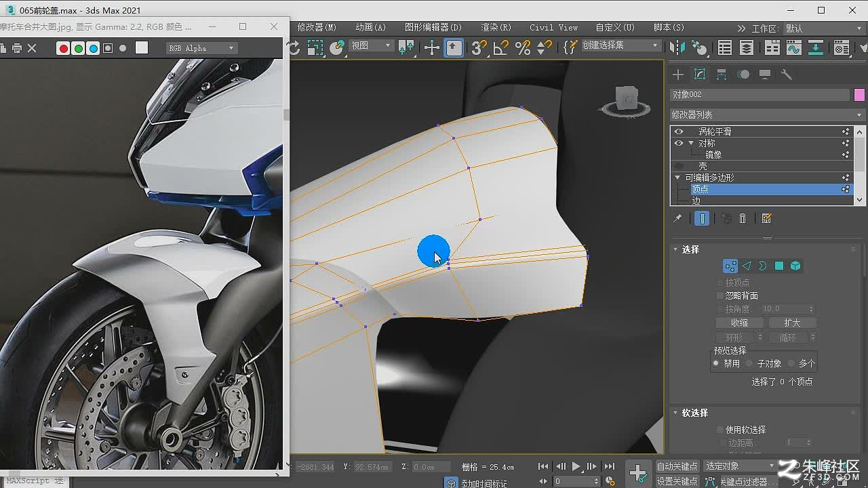Open the 修改器(M) menu
Image resolution: width=868 pixels, height=488 pixels.
point(317,27)
